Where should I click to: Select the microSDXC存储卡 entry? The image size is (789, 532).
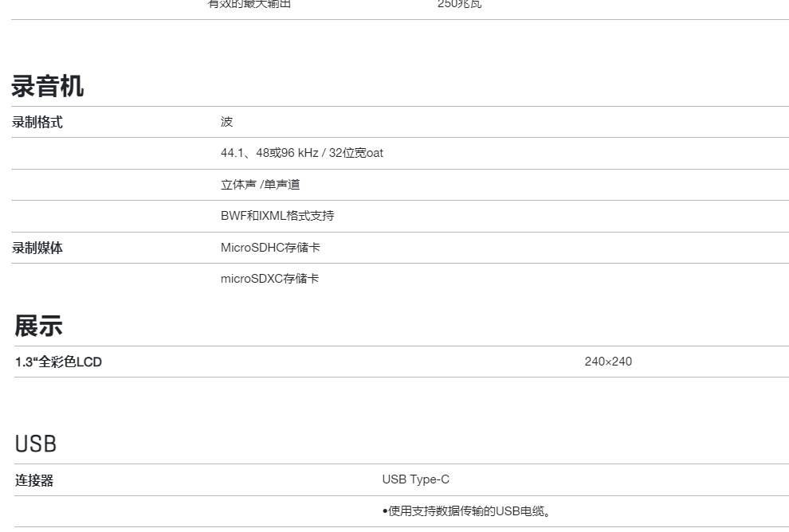pos(269,279)
